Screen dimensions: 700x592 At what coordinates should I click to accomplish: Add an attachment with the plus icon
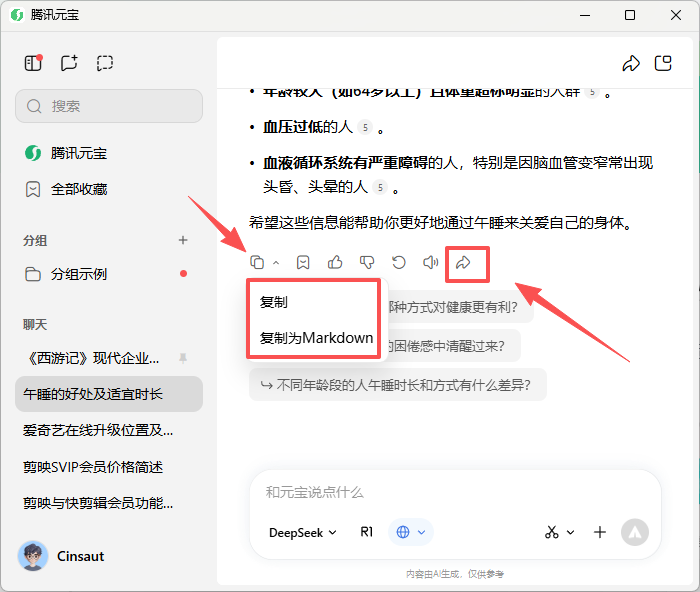[600, 532]
